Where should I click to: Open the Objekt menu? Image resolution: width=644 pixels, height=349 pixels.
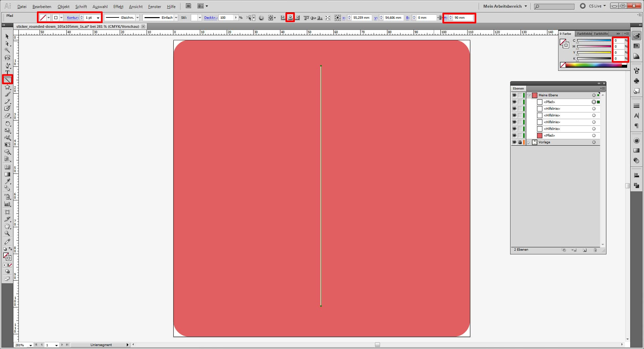coord(63,6)
